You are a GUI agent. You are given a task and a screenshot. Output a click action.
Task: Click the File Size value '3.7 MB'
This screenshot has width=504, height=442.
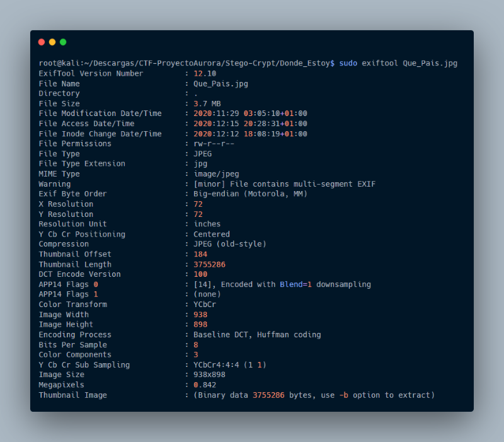pyautogui.click(x=207, y=103)
